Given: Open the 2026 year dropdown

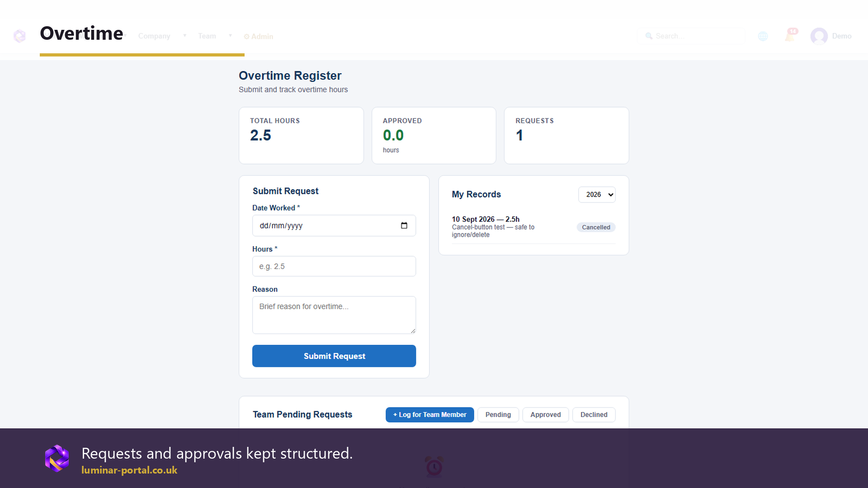Looking at the screenshot, I should pos(597,195).
